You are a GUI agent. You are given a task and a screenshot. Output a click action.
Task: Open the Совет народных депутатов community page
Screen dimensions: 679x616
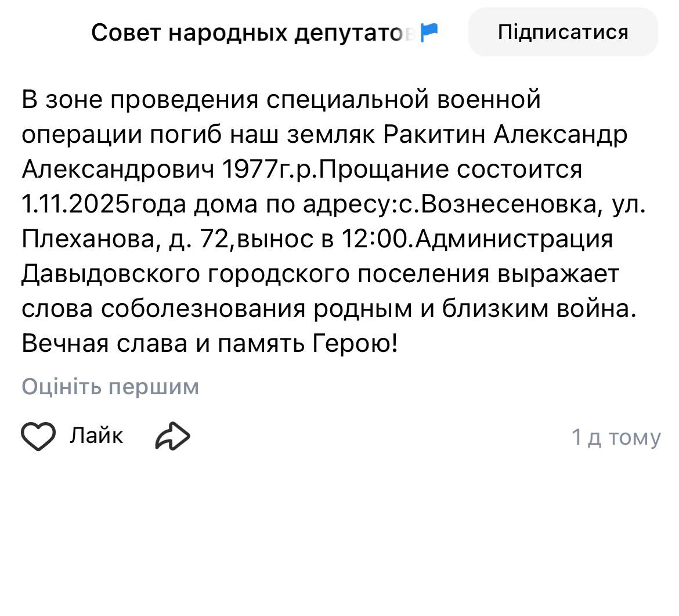click(x=254, y=33)
